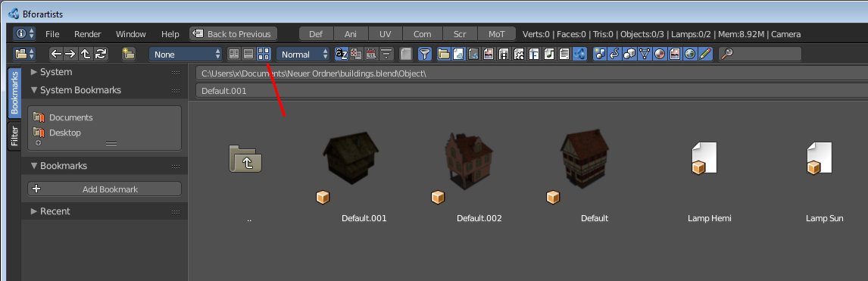868x281 pixels.
Task: Switch to Ani screen layout
Action: [351, 34]
